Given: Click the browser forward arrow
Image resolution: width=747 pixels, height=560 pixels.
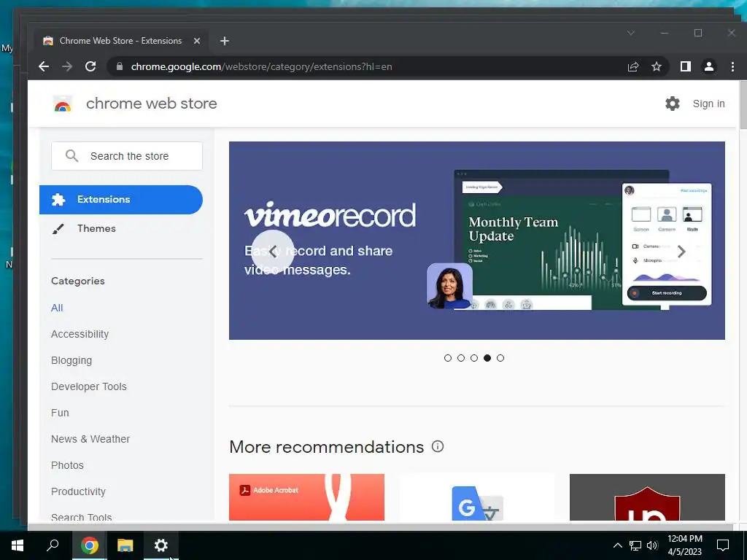Looking at the screenshot, I should 67,66.
